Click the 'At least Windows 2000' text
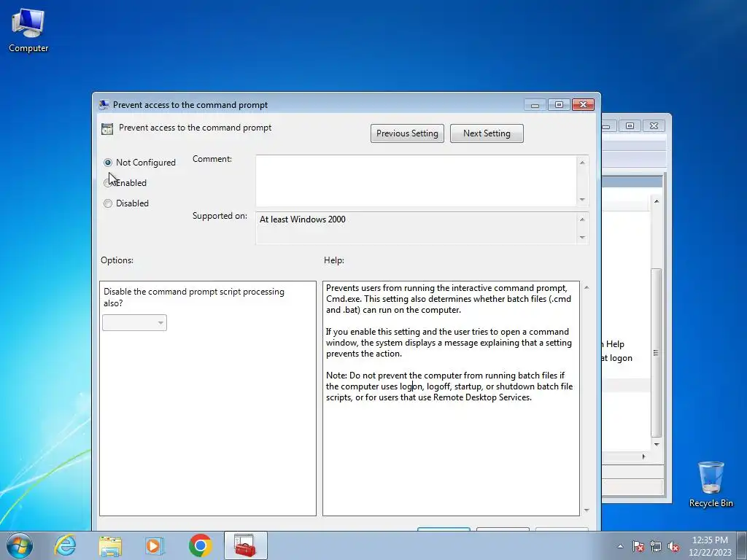The image size is (747, 560). pos(303,219)
